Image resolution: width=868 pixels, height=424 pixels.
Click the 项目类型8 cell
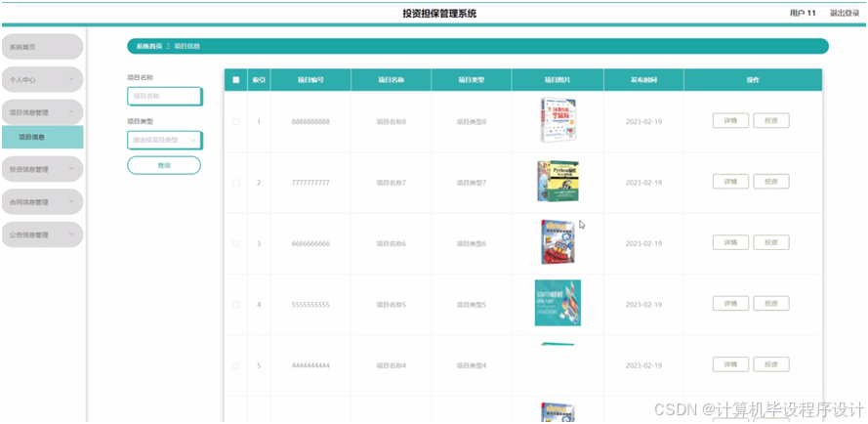pos(471,122)
